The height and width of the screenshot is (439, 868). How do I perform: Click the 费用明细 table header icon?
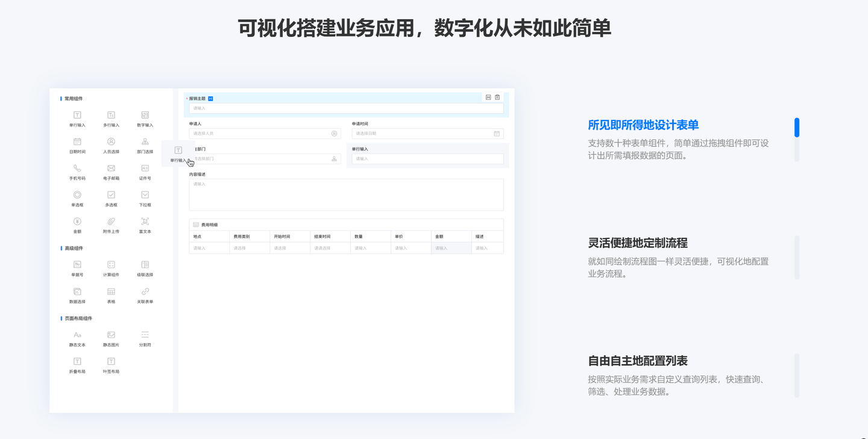pyautogui.click(x=196, y=225)
